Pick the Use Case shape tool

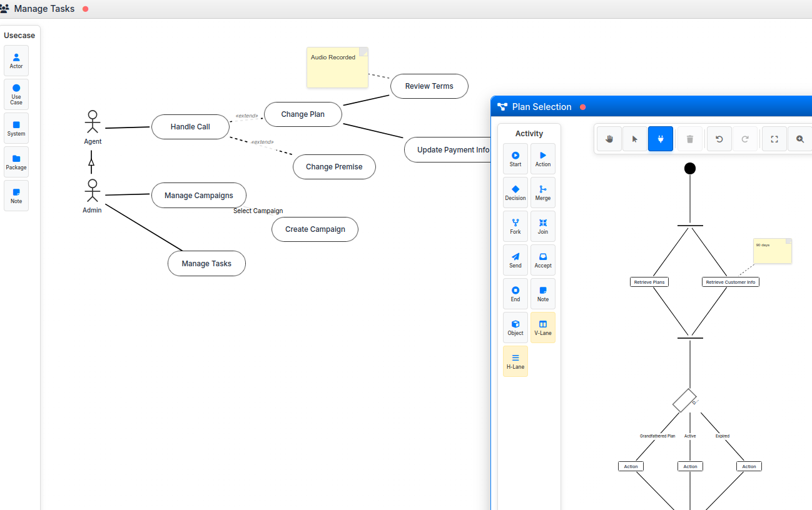point(16,94)
